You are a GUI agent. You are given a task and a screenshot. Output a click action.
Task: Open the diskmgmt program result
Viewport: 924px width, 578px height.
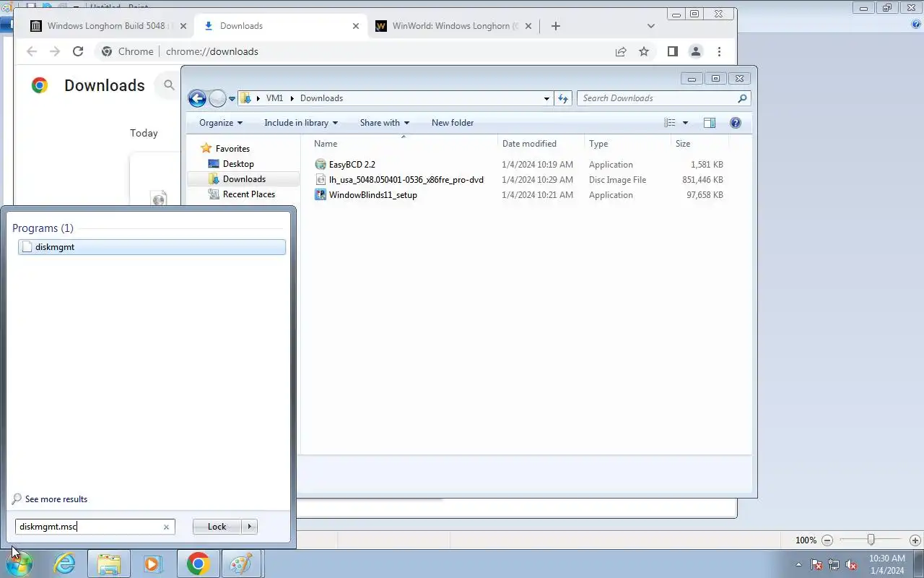pos(152,247)
